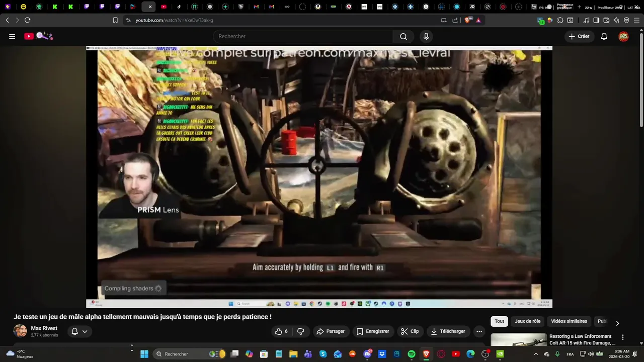The height and width of the screenshot is (362, 644).
Task: Switch to the TikTok browser tab
Action: pyautogui.click(x=179, y=7)
